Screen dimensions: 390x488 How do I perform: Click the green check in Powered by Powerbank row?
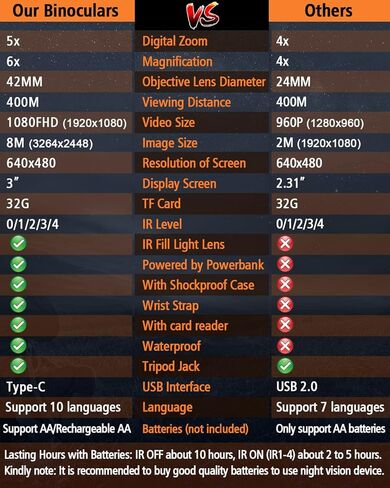(x=18, y=264)
